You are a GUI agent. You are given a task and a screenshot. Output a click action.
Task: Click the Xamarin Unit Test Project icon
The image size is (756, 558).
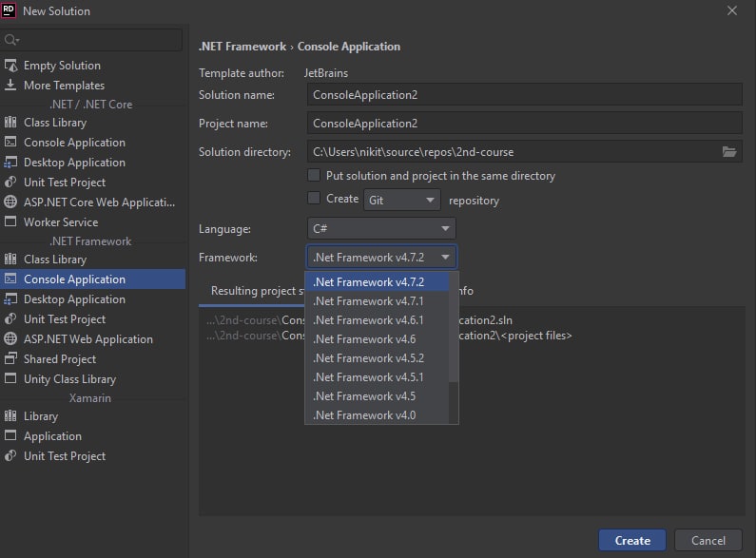(x=10, y=455)
